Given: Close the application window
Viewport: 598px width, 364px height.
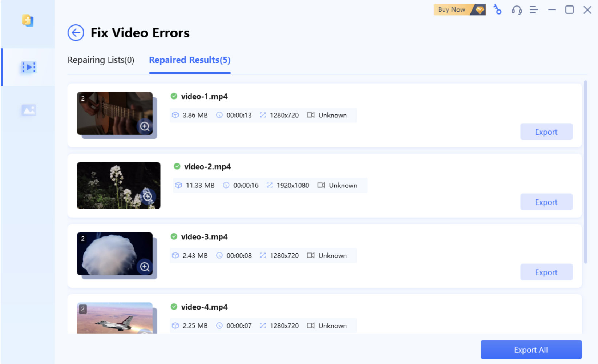Looking at the screenshot, I should (587, 10).
